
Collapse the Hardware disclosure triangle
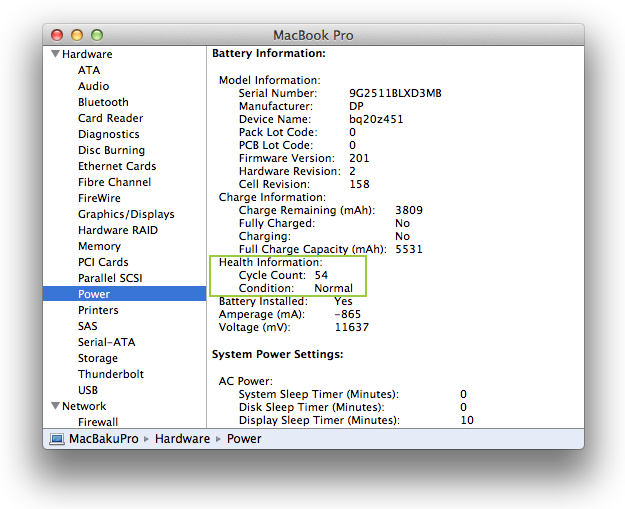click(x=55, y=54)
